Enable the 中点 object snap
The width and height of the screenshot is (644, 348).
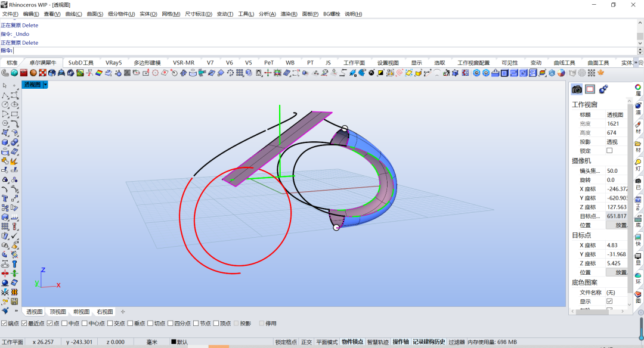(64, 324)
